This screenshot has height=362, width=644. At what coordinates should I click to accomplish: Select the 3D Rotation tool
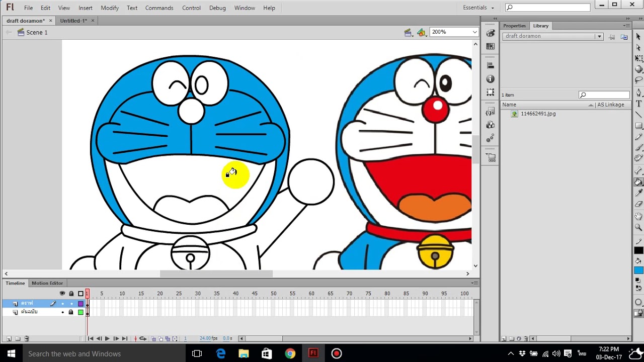pos(638,69)
